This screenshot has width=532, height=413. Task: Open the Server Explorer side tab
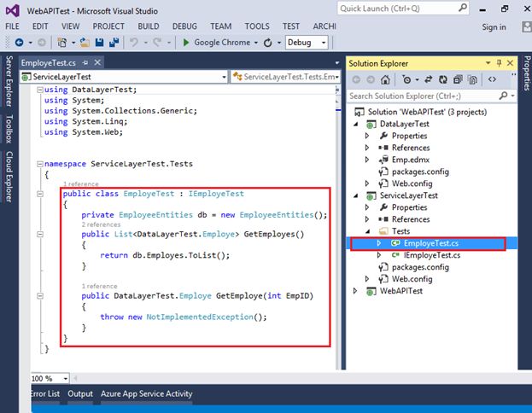(x=9, y=81)
